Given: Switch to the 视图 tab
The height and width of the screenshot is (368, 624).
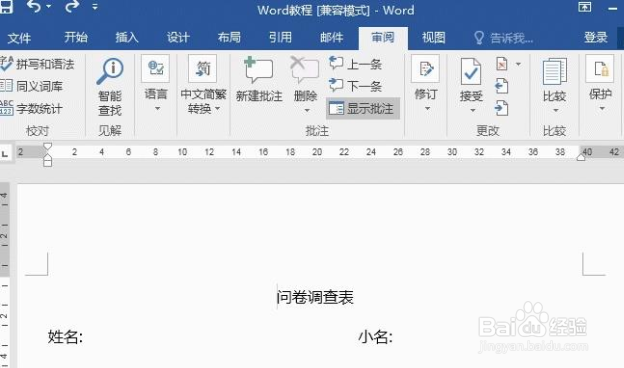Looking at the screenshot, I should coord(433,37).
